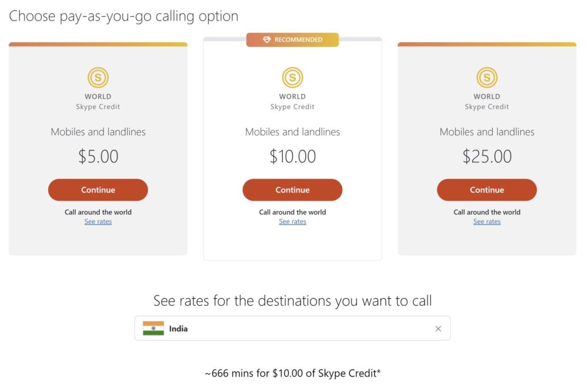Image resolution: width=588 pixels, height=384 pixels.
Task: See rates for the $5.00 plan
Action: pyautogui.click(x=98, y=222)
